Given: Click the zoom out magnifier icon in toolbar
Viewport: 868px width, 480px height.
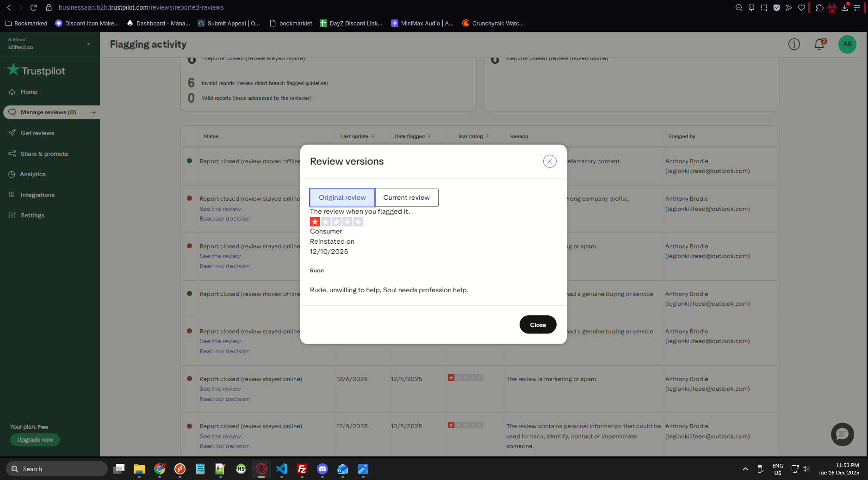Looking at the screenshot, I should pos(739,7).
